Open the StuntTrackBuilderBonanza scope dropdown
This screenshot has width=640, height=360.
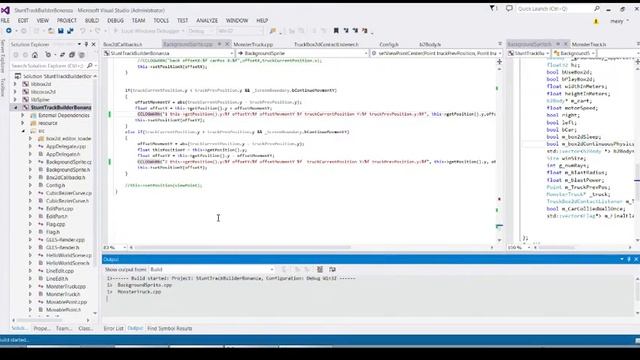168,53
